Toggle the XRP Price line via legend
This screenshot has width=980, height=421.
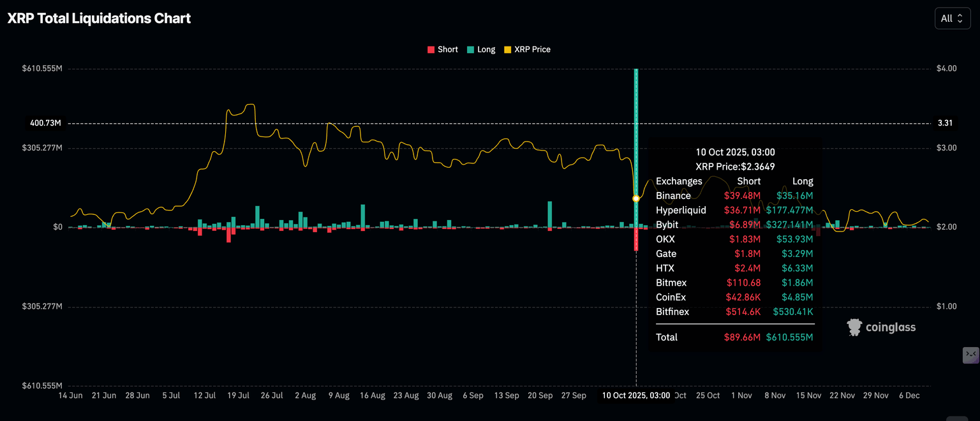click(527, 49)
